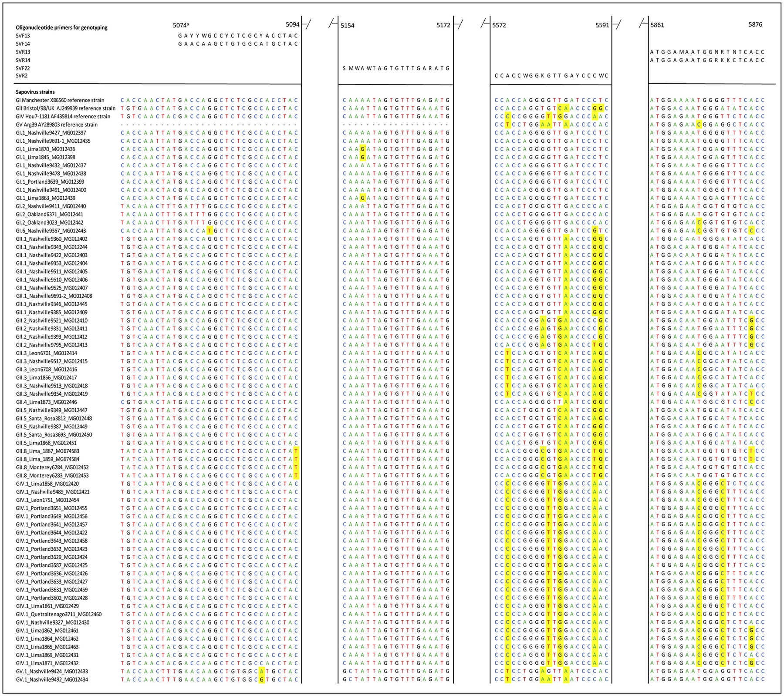
Task: Click strain GII.5_Lima1868_MG012451
Action: click(x=46, y=443)
